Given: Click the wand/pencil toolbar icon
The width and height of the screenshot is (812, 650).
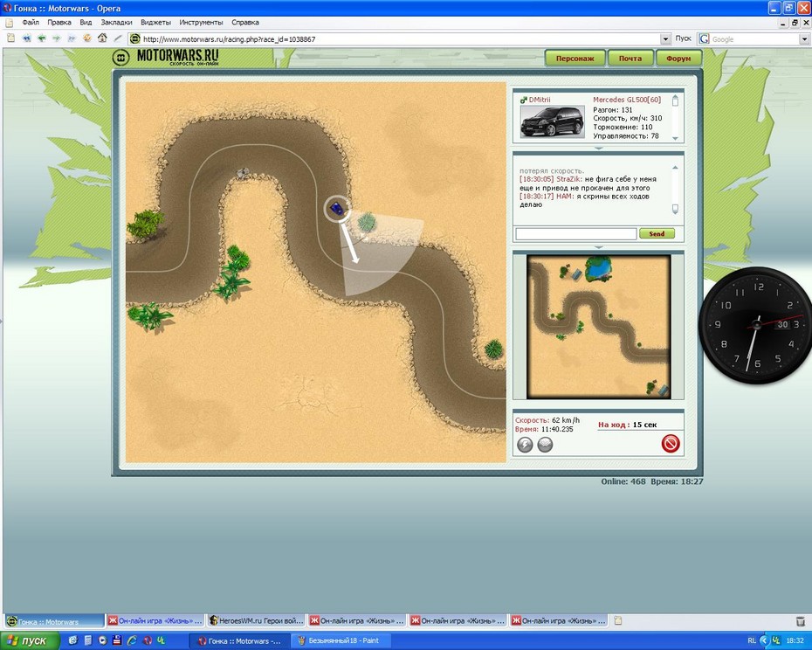Looking at the screenshot, I should tap(118, 38).
